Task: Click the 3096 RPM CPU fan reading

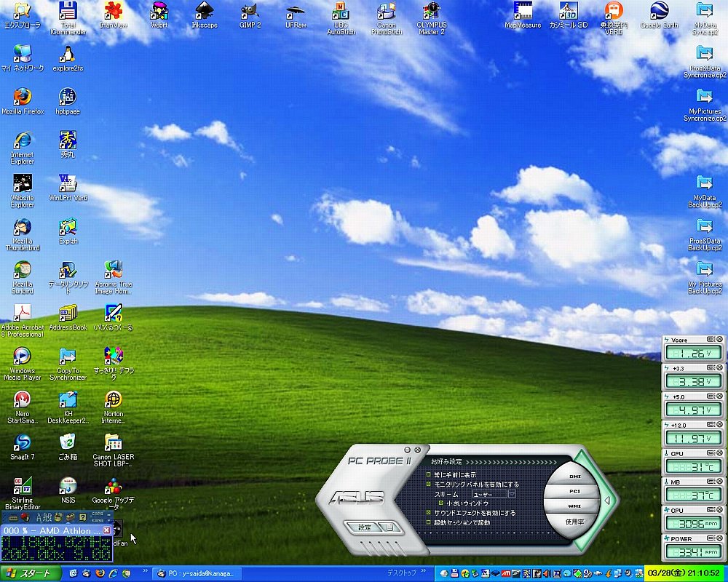Action: (x=693, y=524)
